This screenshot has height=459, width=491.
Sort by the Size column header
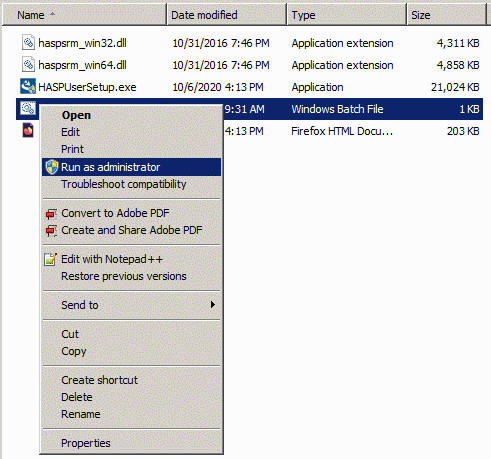(x=446, y=15)
